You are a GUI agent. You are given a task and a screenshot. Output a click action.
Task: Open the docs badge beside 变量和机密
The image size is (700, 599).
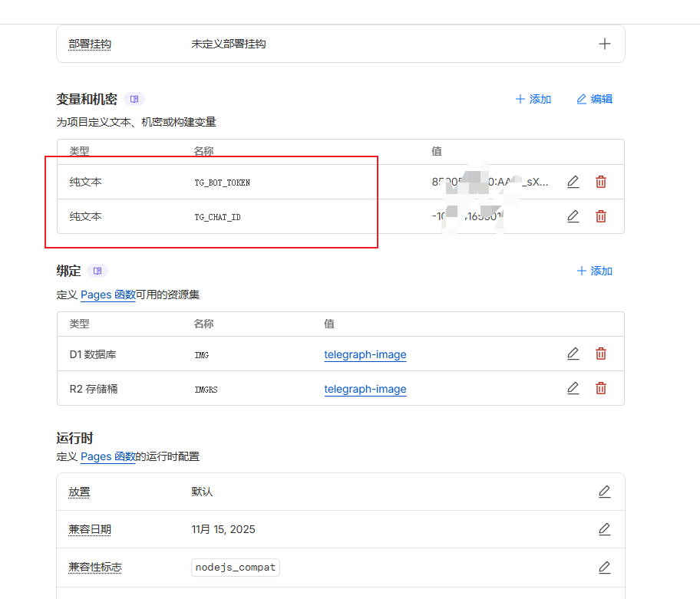pyautogui.click(x=134, y=99)
